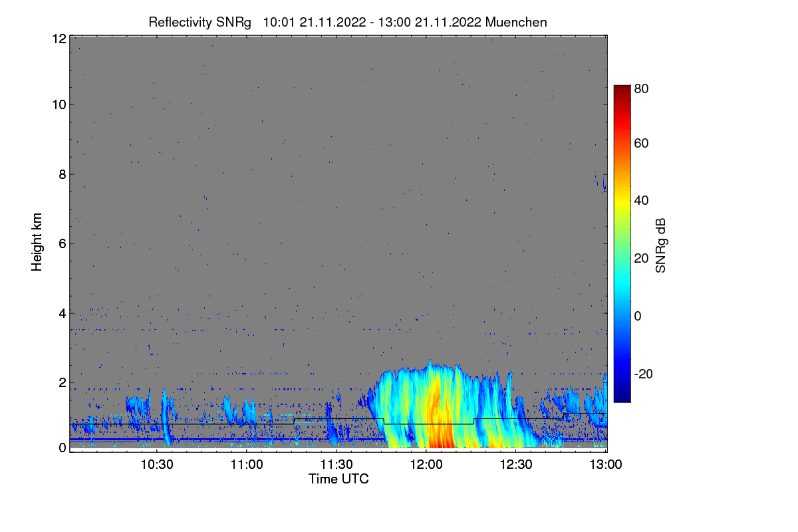Click the '60' colorbar tick label
The height and width of the screenshot is (532, 798).
point(642,144)
